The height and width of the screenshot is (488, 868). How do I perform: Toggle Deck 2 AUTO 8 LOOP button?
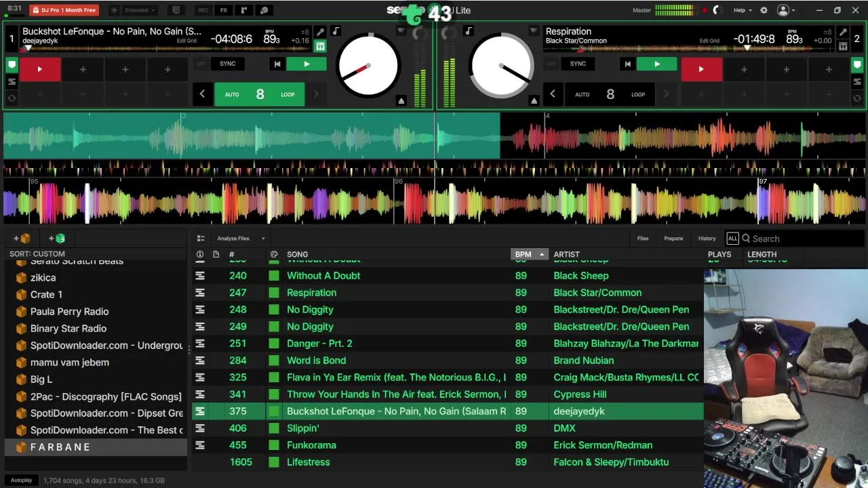point(610,94)
